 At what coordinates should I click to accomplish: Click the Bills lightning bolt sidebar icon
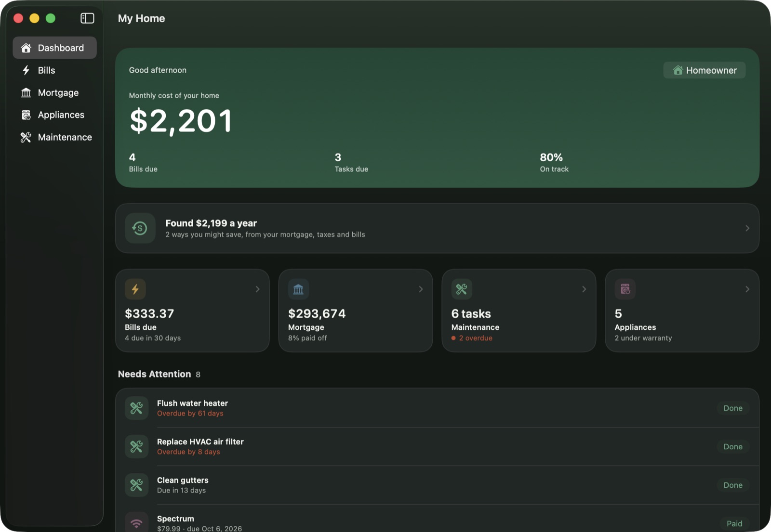26,70
